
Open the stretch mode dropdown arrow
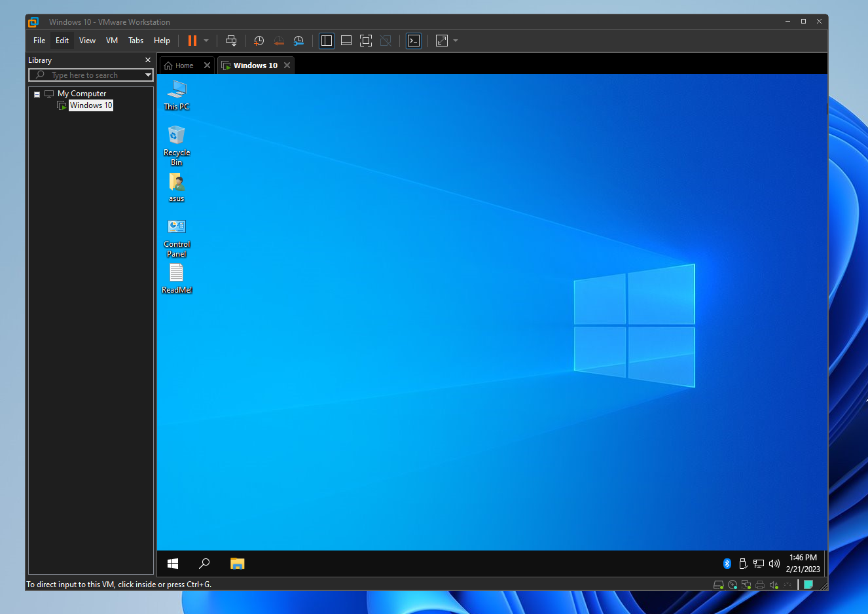tap(456, 41)
